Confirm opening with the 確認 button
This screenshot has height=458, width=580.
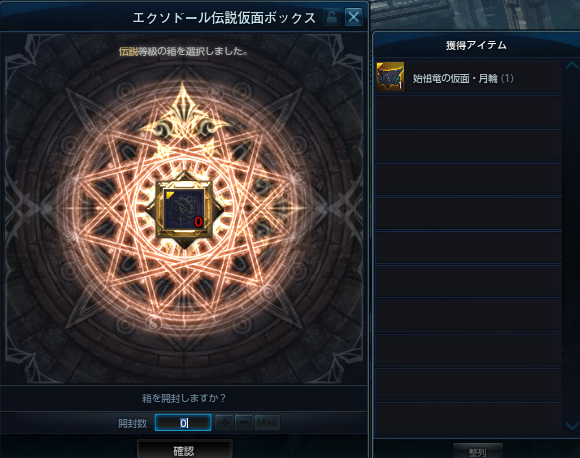(x=185, y=449)
